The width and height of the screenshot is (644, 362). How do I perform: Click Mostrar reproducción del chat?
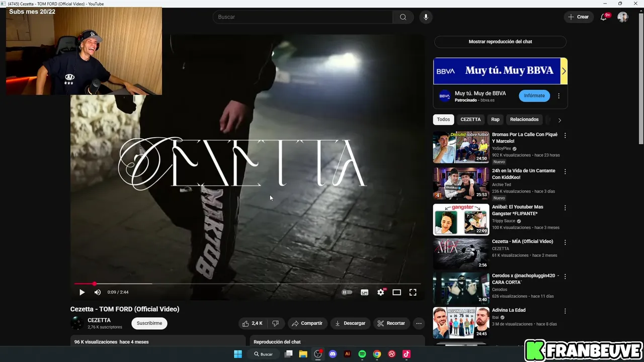500,42
